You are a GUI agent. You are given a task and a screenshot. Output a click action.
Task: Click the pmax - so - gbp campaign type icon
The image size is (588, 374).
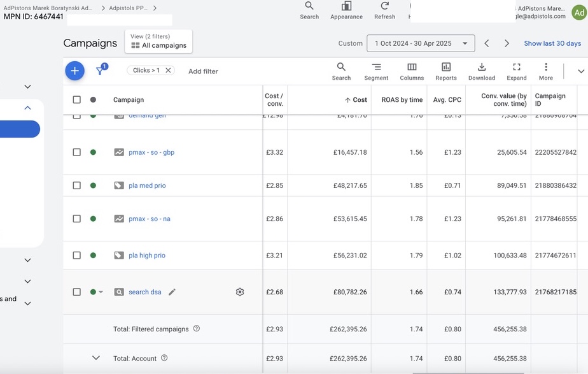tap(119, 152)
